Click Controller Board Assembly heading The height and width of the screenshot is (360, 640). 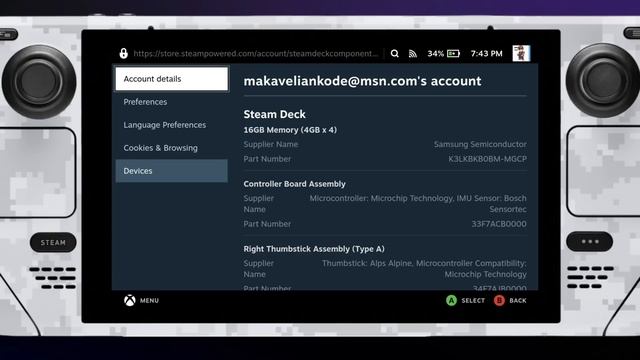coord(294,184)
